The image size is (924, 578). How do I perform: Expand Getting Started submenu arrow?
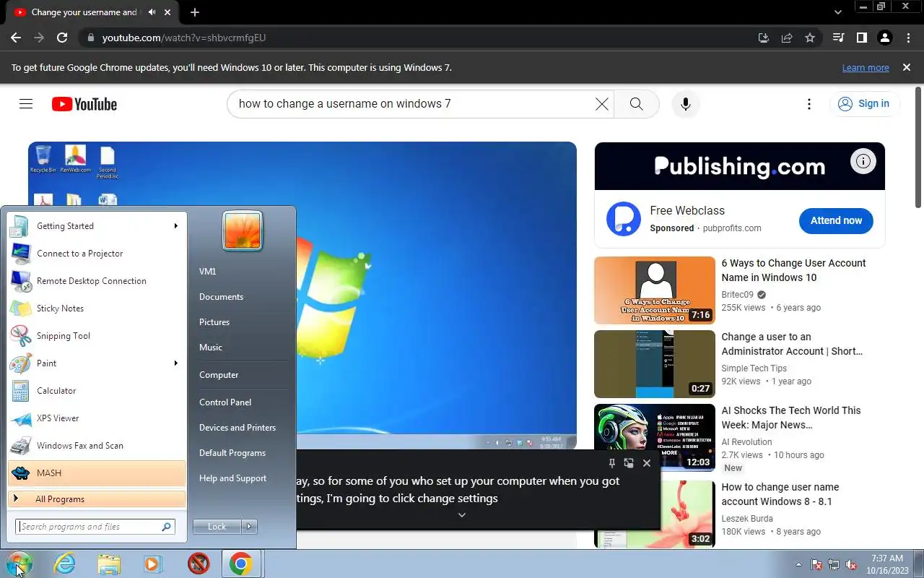click(175, 226)
